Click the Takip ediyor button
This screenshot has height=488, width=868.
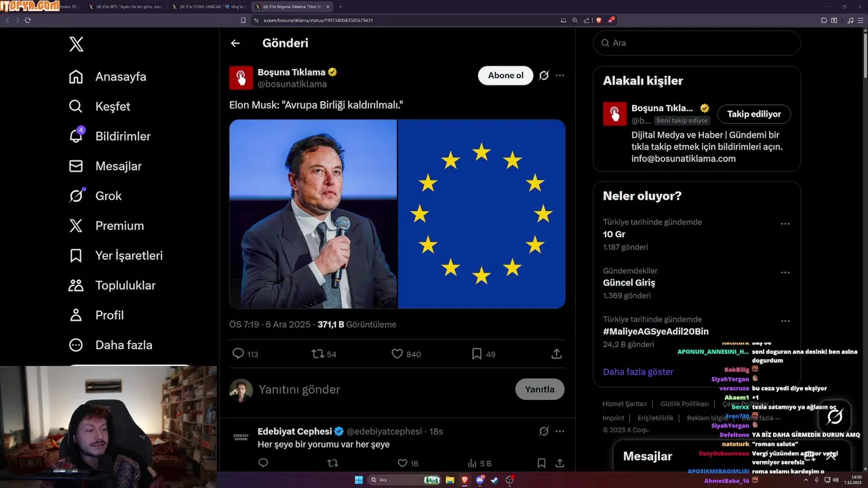pos(754,114)
